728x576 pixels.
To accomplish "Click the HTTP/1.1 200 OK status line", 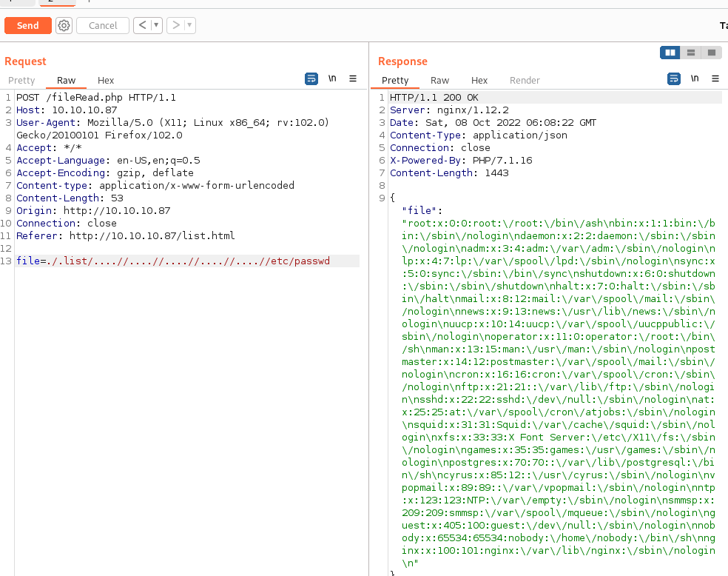I will pyautogui.click(x=434, y=98).
